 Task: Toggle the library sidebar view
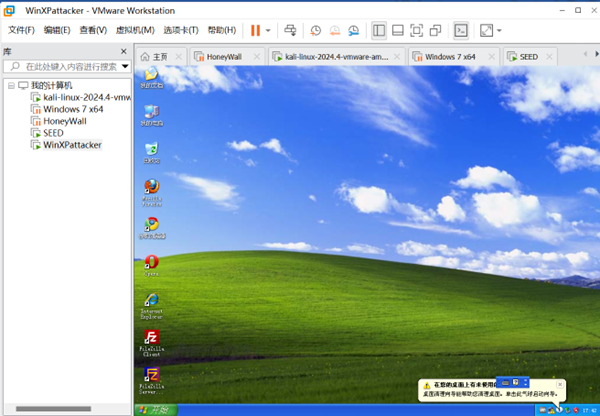(x=379, y=30)
